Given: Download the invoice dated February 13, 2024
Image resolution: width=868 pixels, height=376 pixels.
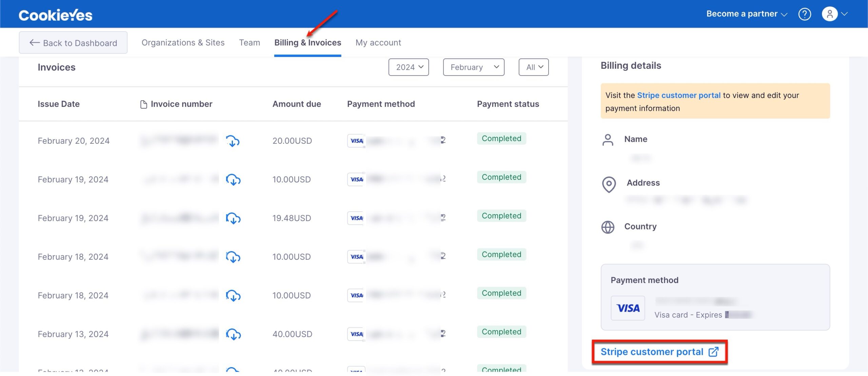Looking at the screenshot, I should click(x=233, y=335).
